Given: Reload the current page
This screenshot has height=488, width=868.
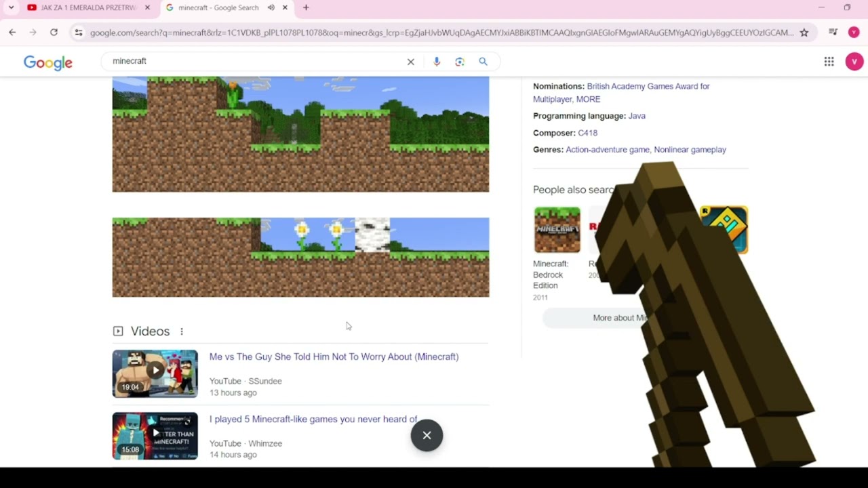Looking at the screenshot, I should (54, 32).
